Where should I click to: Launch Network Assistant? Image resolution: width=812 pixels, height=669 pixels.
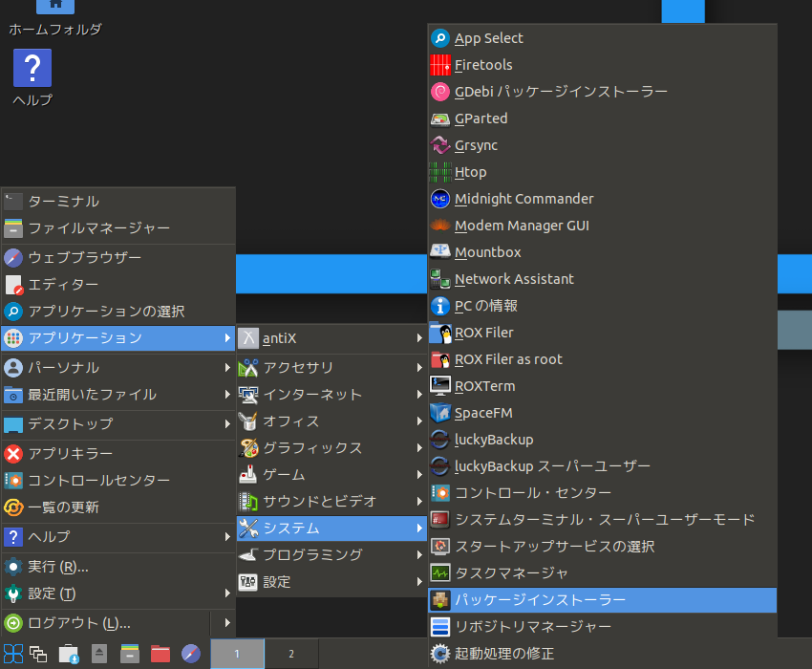tap(602, 279)
